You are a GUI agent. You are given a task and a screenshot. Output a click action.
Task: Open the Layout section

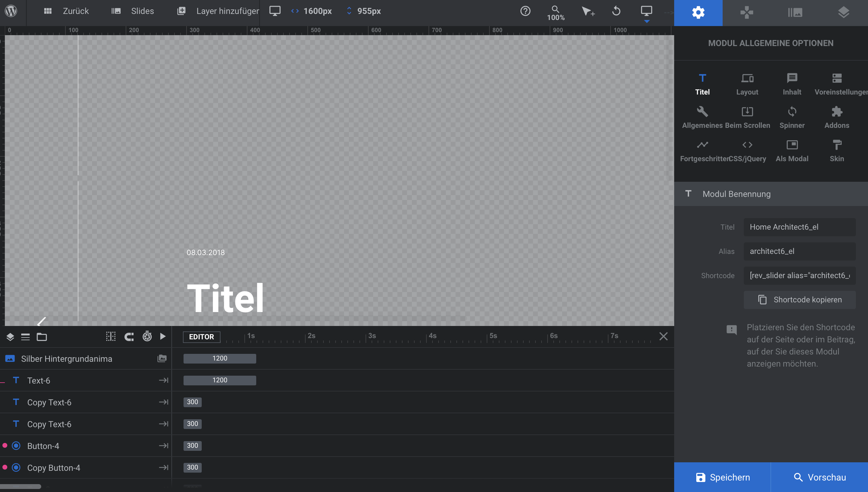pyautogui.click(x=747, y=85)
